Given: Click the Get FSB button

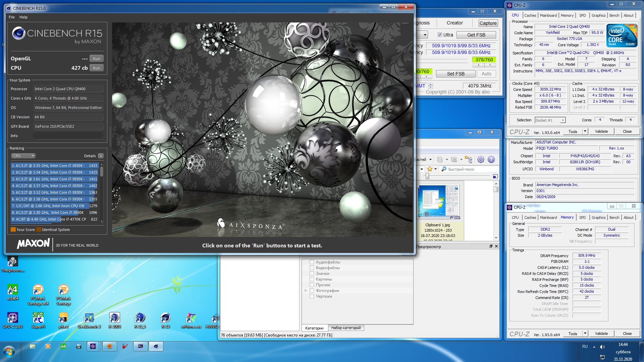Looking at the screenshot, I should (476, 35).
